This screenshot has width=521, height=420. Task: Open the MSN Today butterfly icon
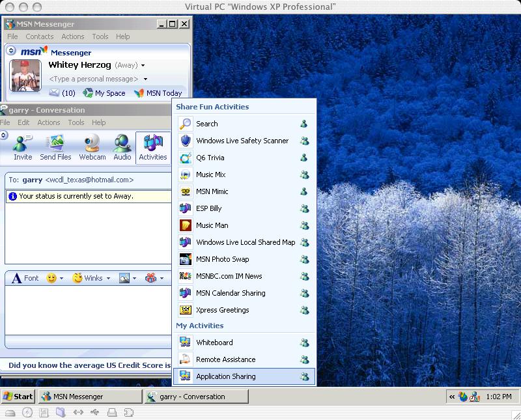point(139,93)
